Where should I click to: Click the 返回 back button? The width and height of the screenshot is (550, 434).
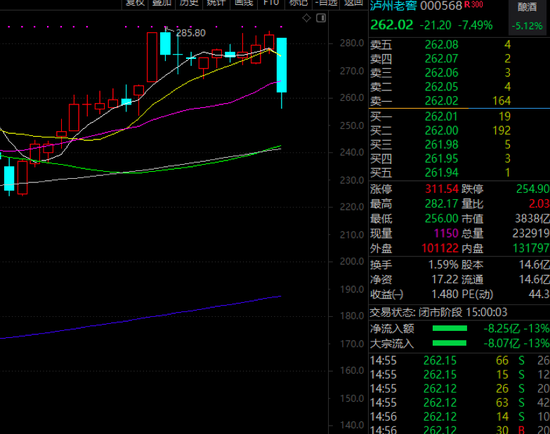pos(353,3)
